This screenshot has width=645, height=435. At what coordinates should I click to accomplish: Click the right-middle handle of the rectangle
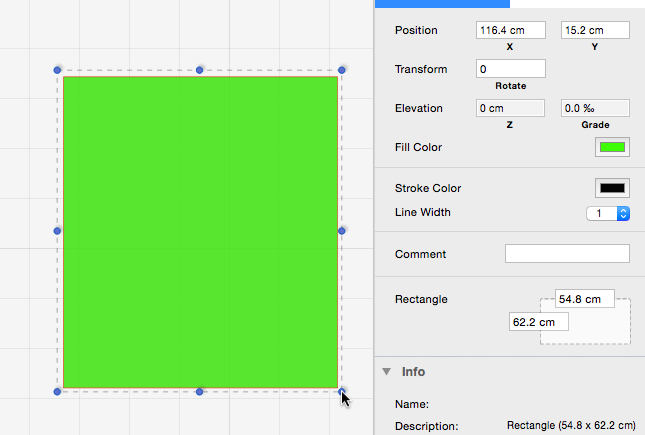[x=342, y=231]
